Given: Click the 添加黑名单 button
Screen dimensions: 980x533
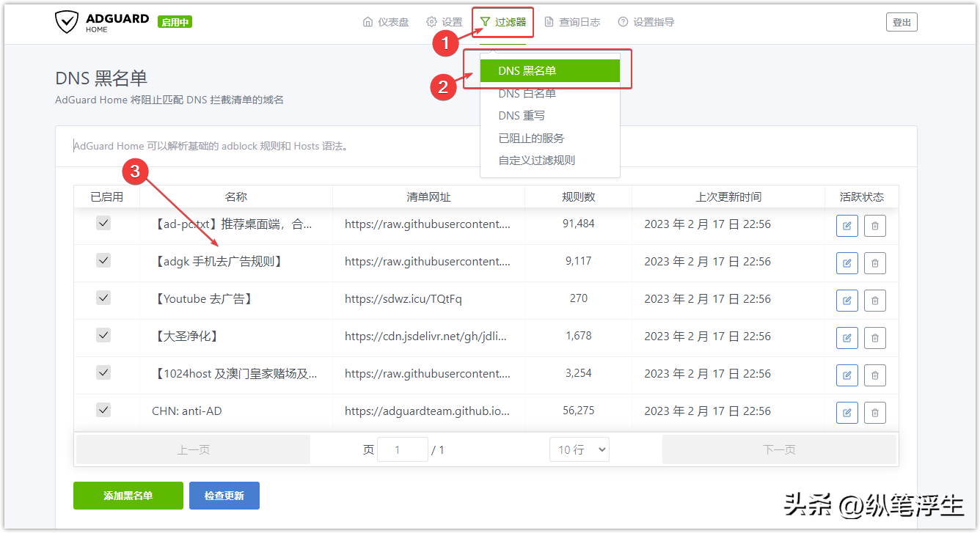Looking at the screenshot, I should click(128, 496).
